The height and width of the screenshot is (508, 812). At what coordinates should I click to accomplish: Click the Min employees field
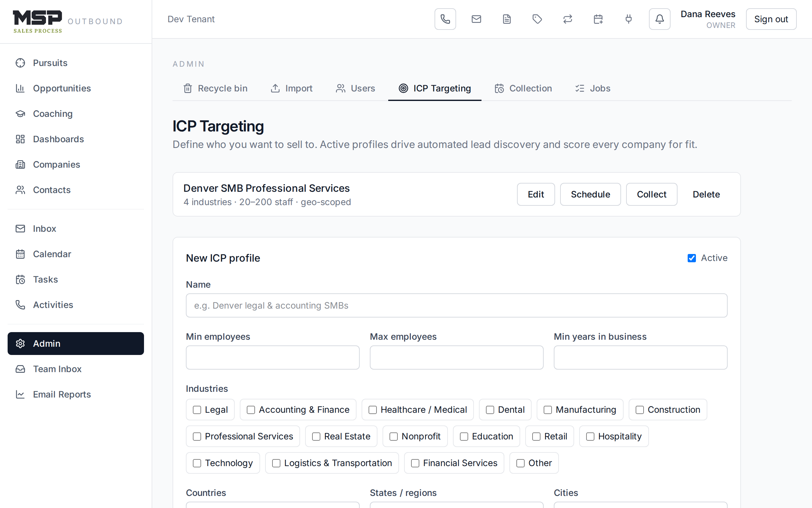click(272, 358)
